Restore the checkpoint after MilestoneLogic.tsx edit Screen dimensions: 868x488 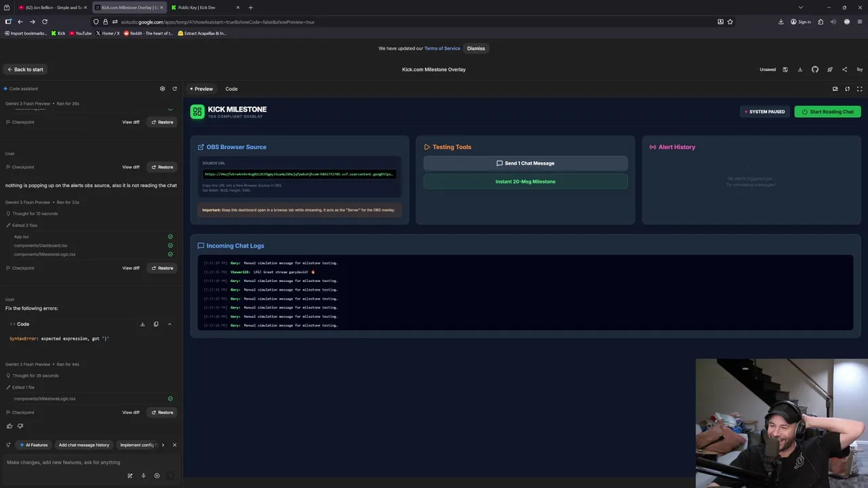click(x=162, y=412)
